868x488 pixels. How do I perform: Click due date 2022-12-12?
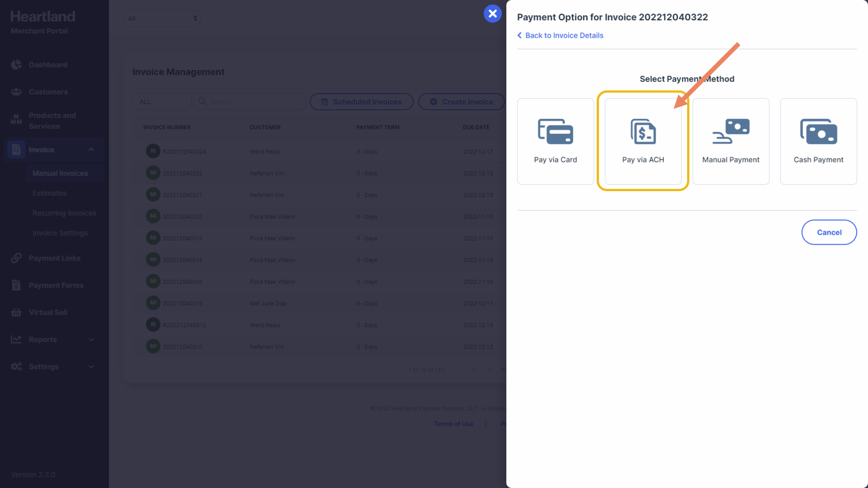pyautogui.click(x=478, y=347)
